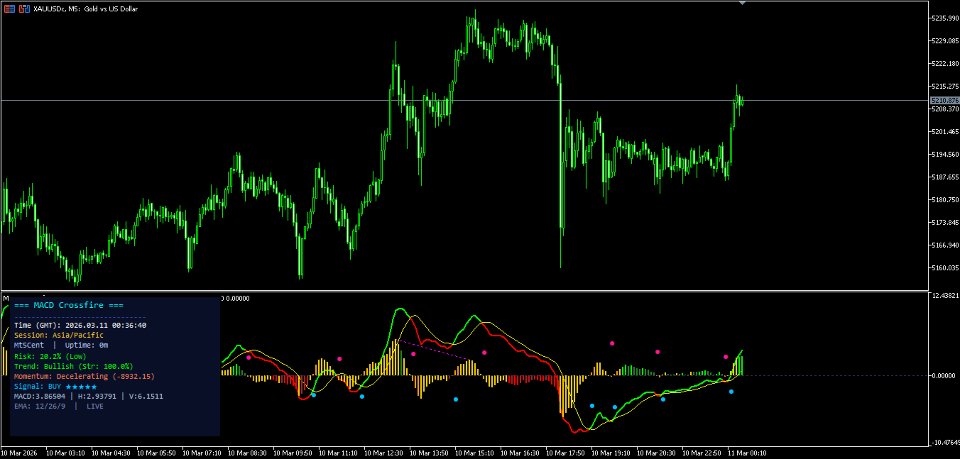The width and height of the screenshot is (960, 459).
Task: Click the Time (GMT) line in panel
Action: [80, 326]
